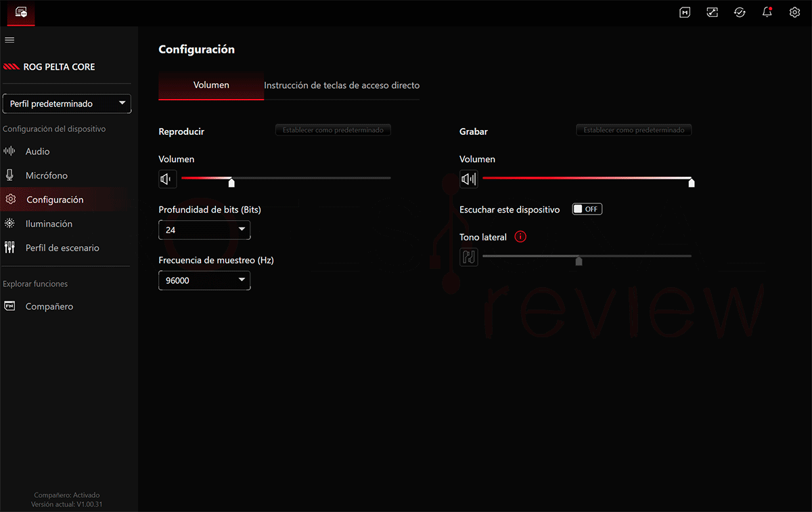Image resolution: width=812 pixels, height=512 pixels.
Task: Open the Iluminación lighting icon
Action: point(9,223)
